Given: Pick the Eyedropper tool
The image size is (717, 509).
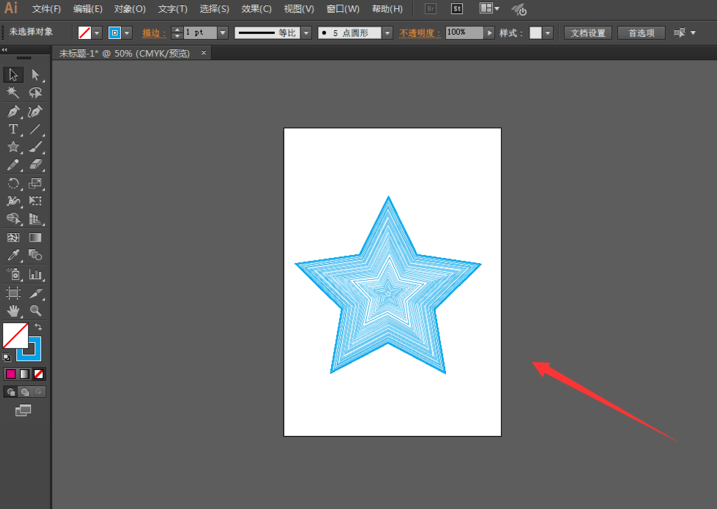Looking at the screenshot, I should (13, 256).
